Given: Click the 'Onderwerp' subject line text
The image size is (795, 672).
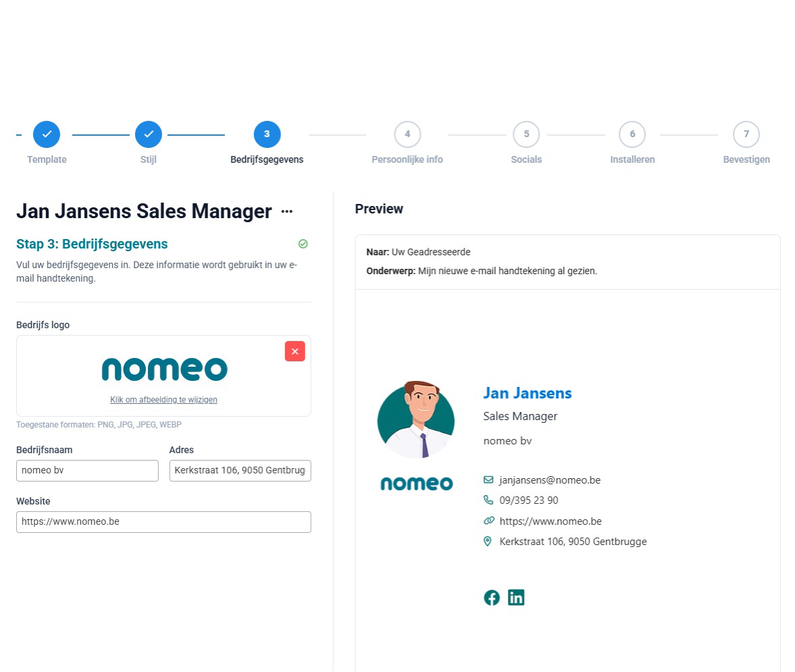Looking at the screenshot, I should [x=482, y=271].
